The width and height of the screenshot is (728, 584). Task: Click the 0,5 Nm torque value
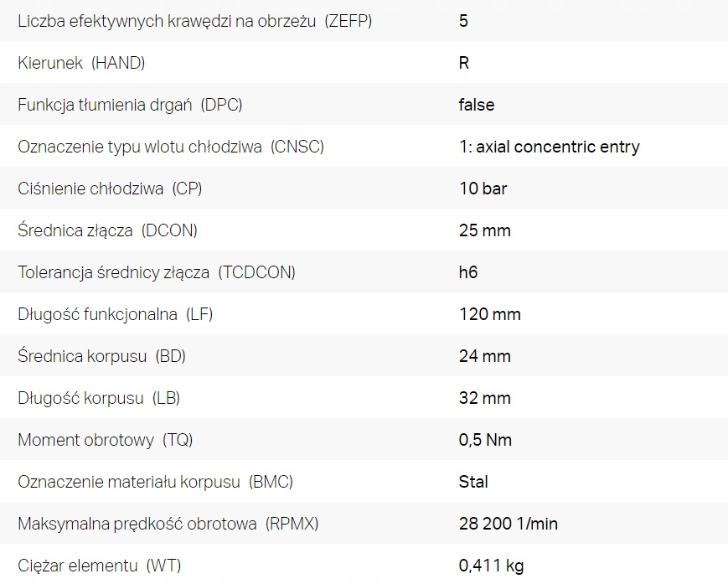(485, 440)
